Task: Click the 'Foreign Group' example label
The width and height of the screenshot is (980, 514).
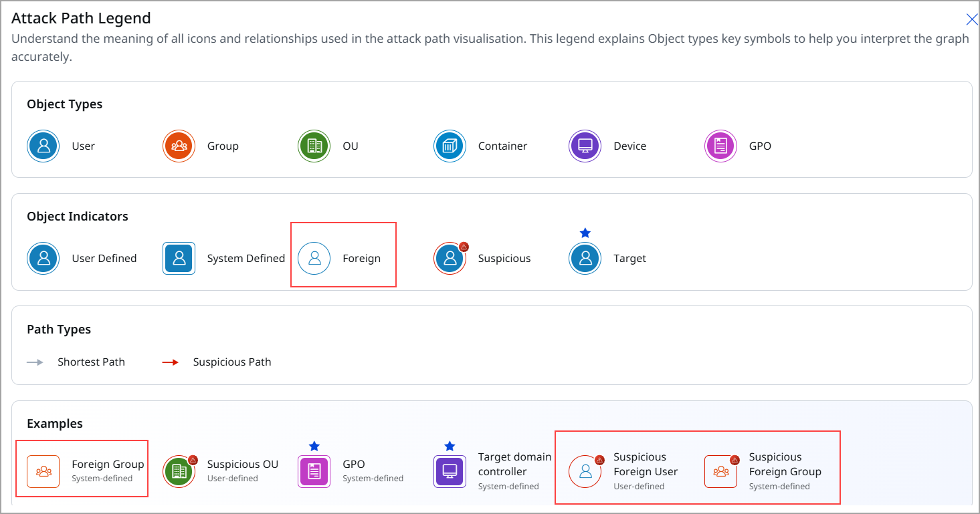Action: tap(108, 465)
